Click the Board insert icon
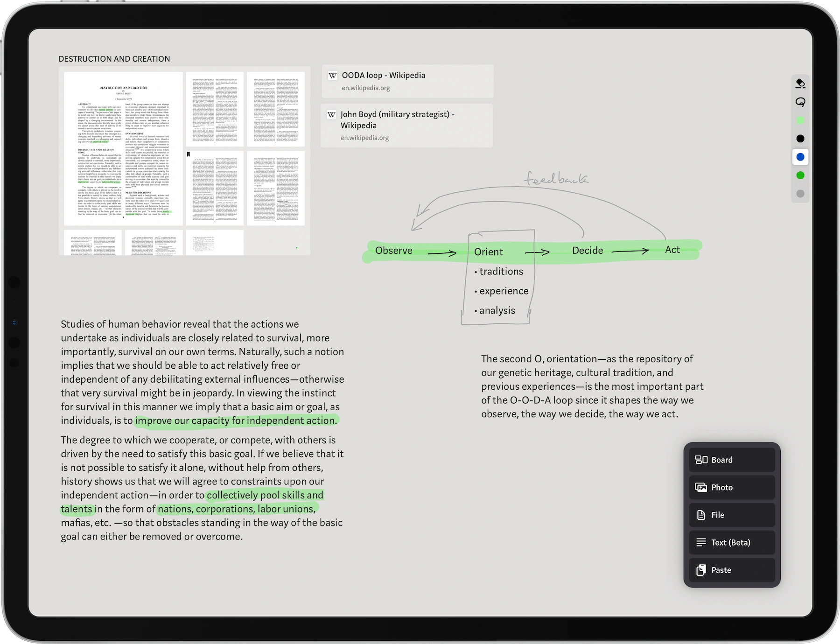Screen dimensions: 840x644 [x=701, y=460]
